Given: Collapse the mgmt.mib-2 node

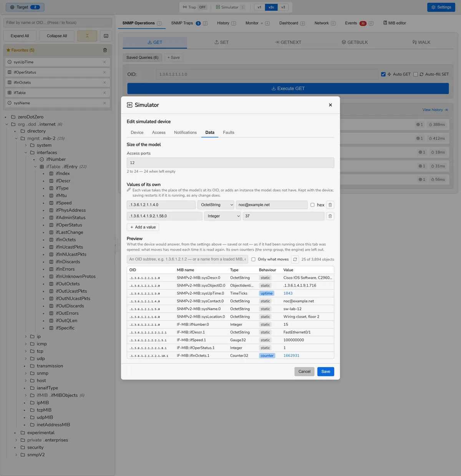Looking at the screenshot, I should 16,138.
